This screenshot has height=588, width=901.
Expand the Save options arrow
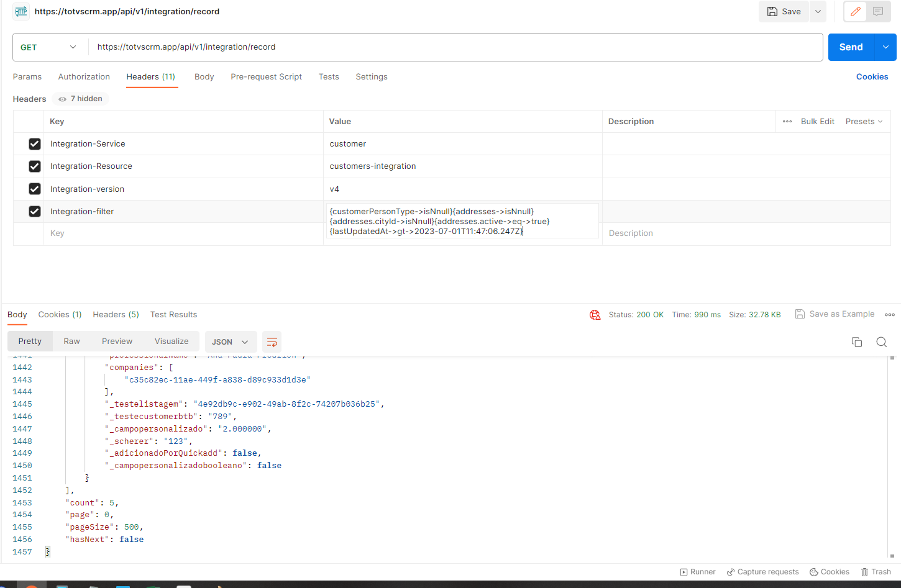(818, 11)
